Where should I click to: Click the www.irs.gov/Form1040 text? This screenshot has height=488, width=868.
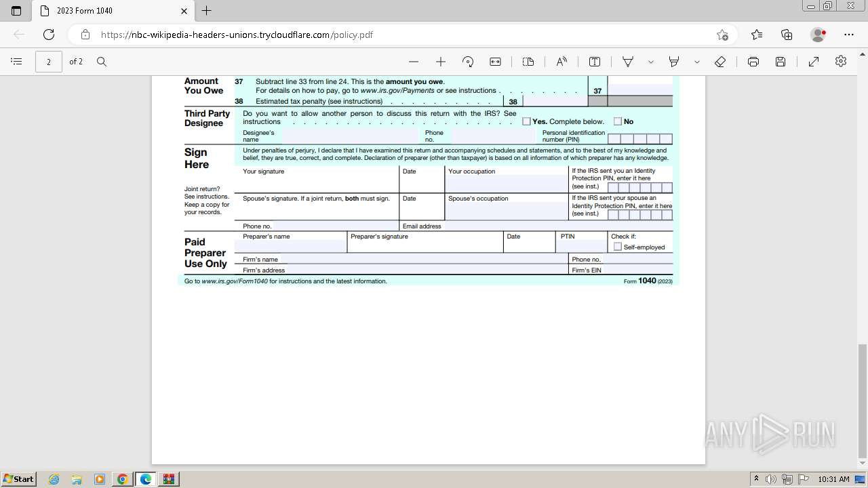pos(235,281)
